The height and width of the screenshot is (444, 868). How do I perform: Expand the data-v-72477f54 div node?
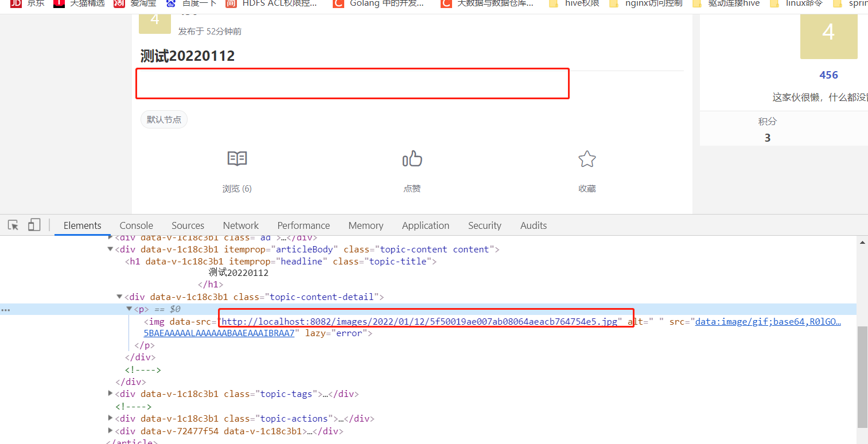click(x=111, y=431)
